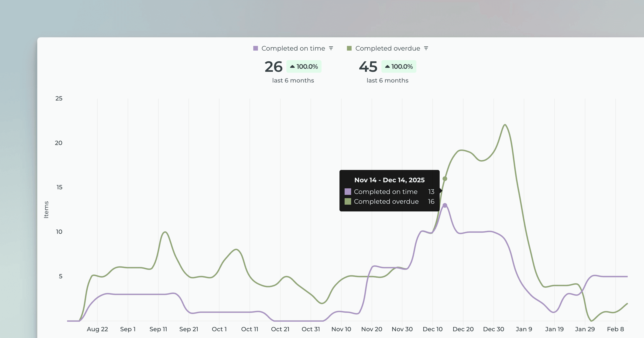Select the total 26 completed on time

click(273, 67)
